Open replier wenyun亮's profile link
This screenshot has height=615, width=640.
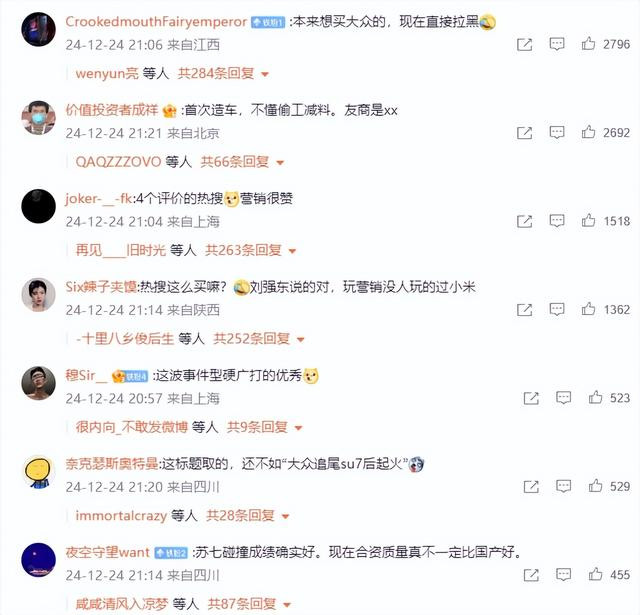[107, 73]
